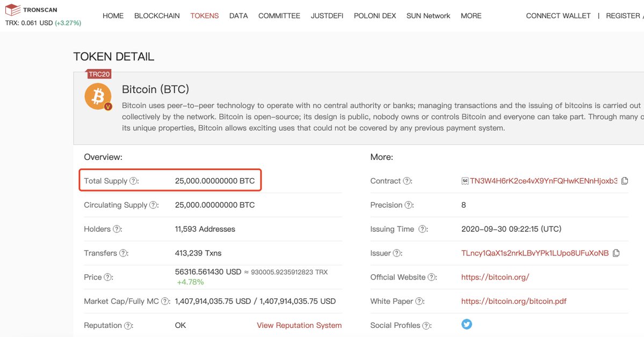Click the 930005.9235912823 TRX price equivalent
The height and width of the screenshot is (337, 644).
(289, 272)
